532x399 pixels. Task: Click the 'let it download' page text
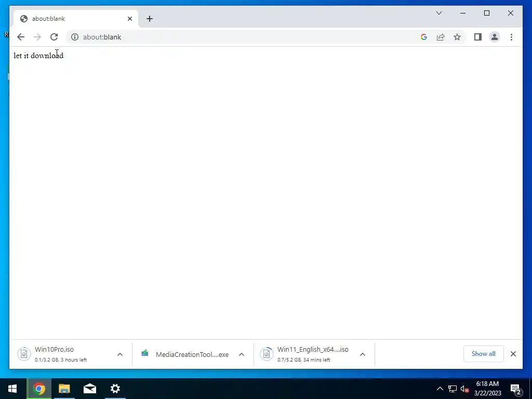(x=38, y=55)
